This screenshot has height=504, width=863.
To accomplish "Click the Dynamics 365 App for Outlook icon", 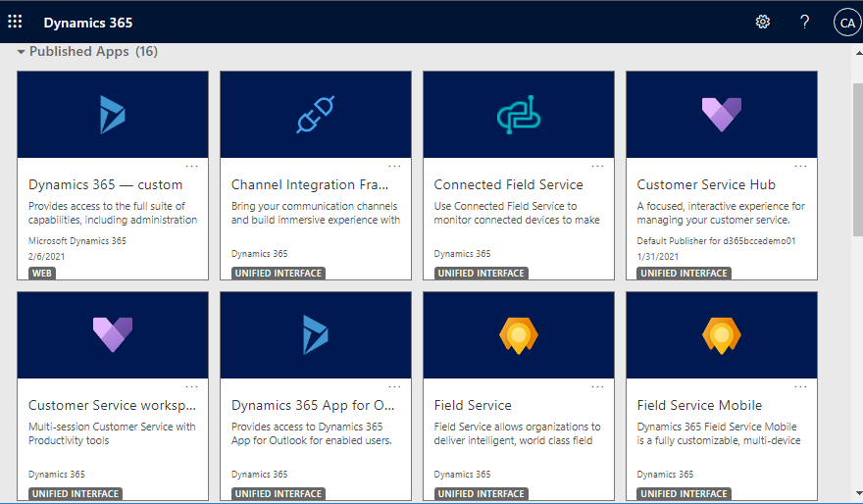I will (316, 334).
